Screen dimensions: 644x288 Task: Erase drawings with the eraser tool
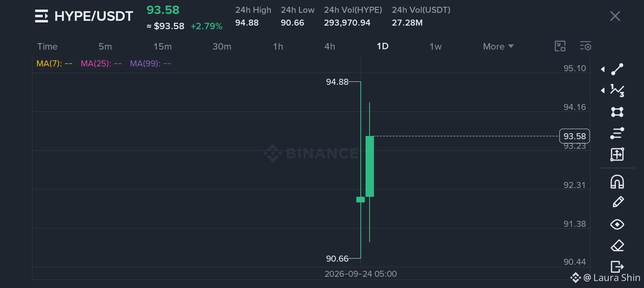pyautogui.click(x=617, y=246)
